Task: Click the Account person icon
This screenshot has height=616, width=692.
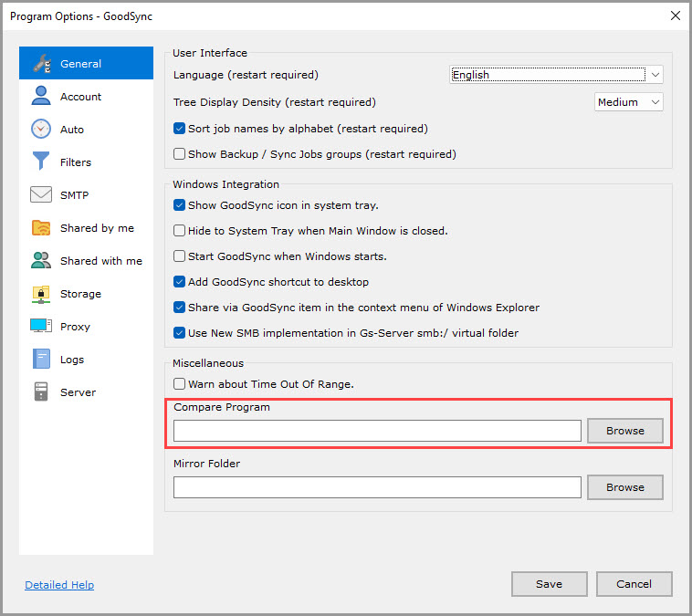Action: 41,96
